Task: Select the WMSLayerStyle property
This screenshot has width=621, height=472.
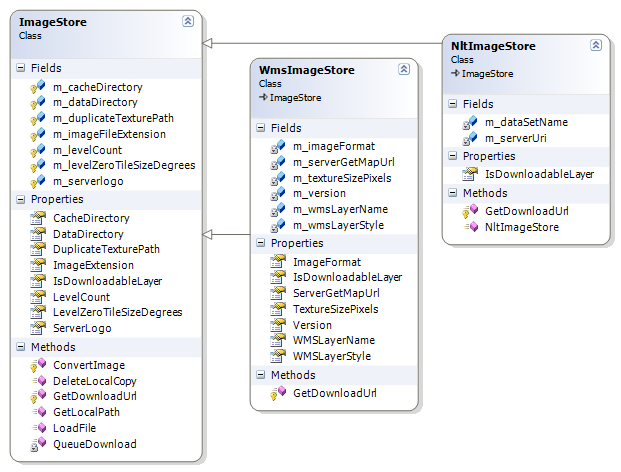Action: pyautogui.click(x=332, y=356)
